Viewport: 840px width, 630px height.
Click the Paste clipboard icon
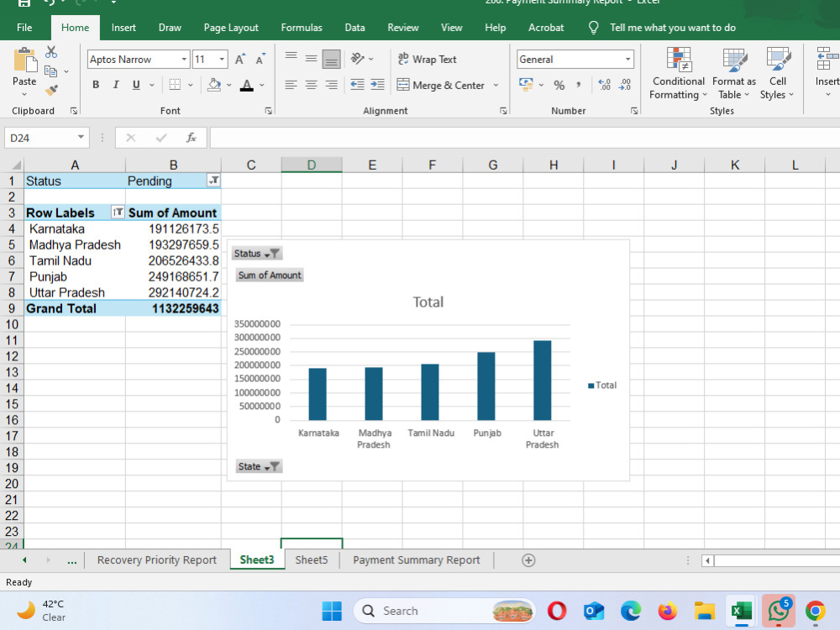(24, 60)
